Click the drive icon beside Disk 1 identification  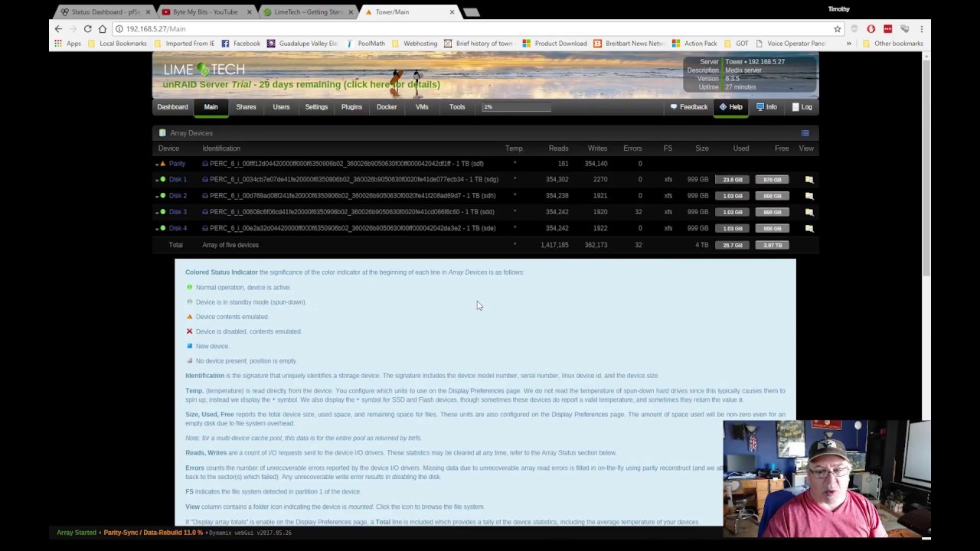click(x=205, y=180)
